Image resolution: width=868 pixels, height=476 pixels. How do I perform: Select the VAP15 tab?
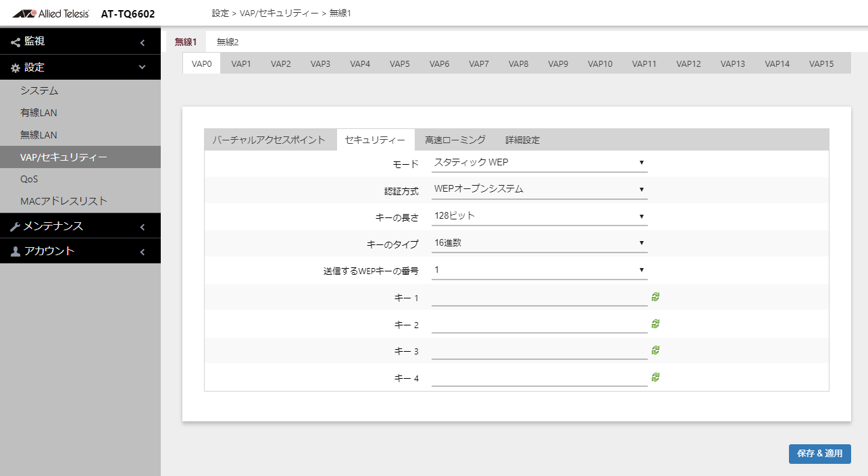click(821, 64)
